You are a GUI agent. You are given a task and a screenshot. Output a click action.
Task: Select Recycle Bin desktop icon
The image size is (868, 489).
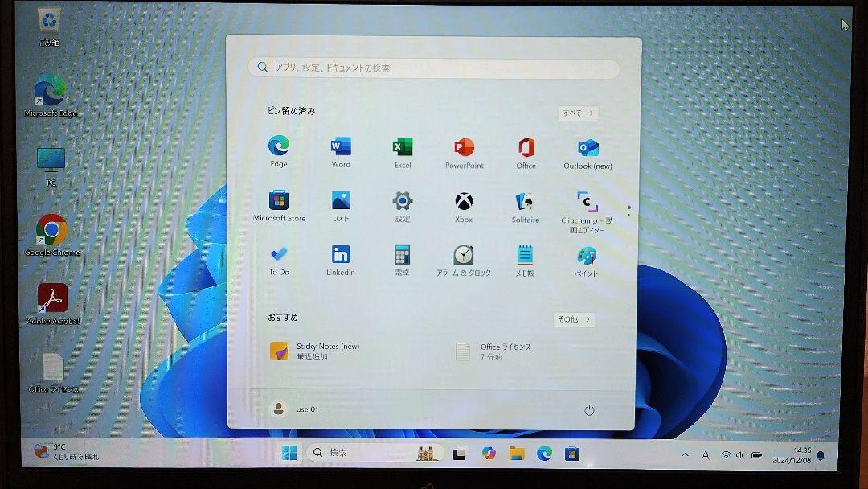point(49,27)
